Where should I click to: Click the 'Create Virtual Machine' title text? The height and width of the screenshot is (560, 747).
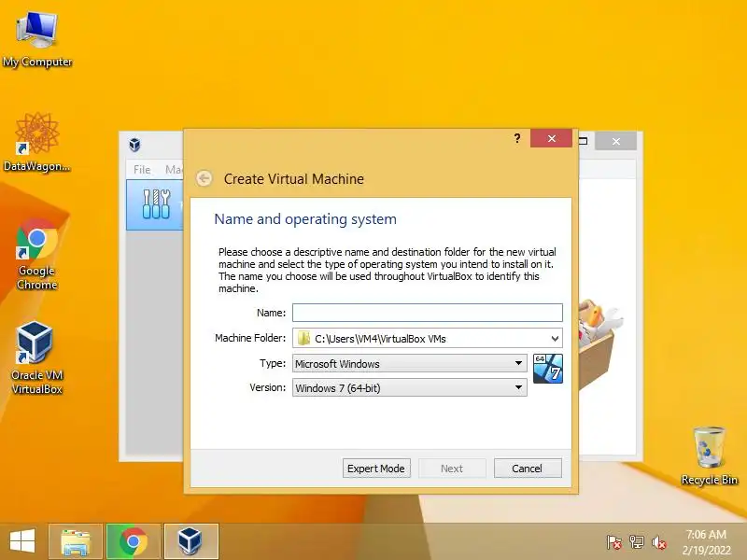[294, 179]
